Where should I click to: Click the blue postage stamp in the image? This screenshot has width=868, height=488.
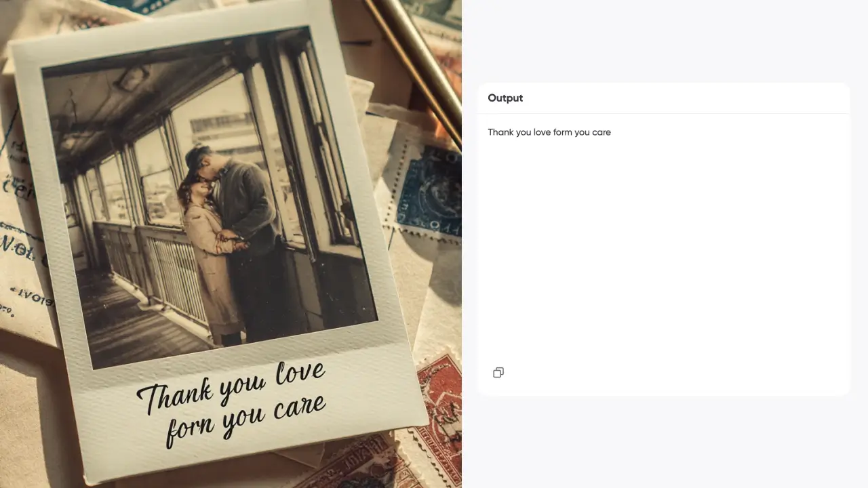click(x=429, y=190)
